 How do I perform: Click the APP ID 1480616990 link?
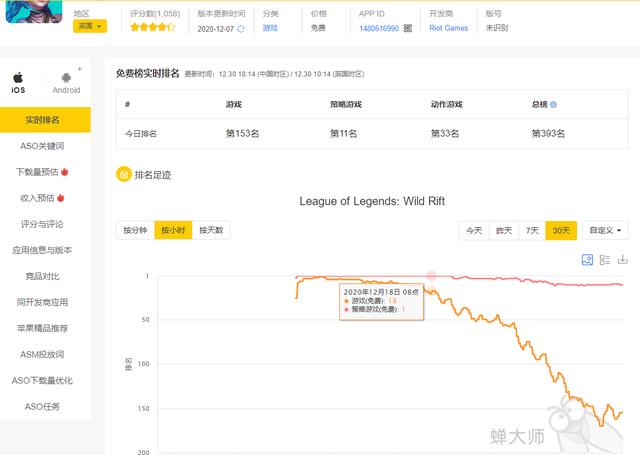(x=379, y=28)
